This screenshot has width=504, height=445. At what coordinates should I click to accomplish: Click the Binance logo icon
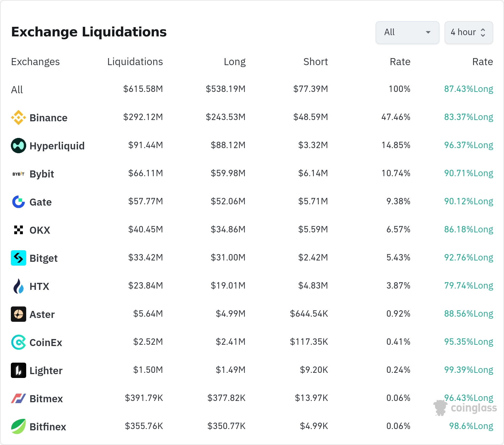pyautogui.click(x=19, y=117)
